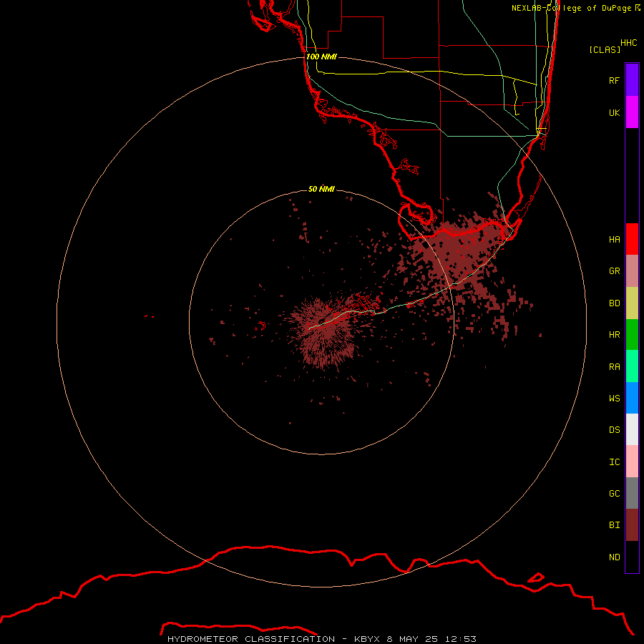Screen dimensions: 644x644
Task: Click the RF legend label
Action: pyautogui.click(x=615, y=80)
